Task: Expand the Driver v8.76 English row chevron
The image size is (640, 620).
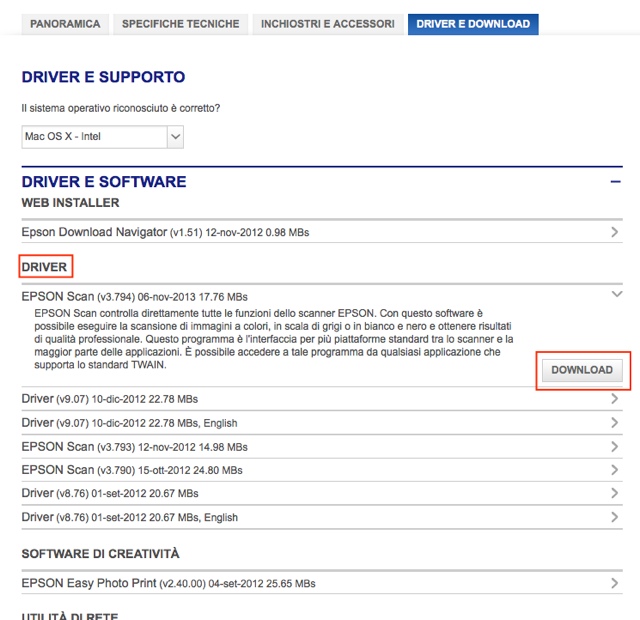Action: point(615,517)
